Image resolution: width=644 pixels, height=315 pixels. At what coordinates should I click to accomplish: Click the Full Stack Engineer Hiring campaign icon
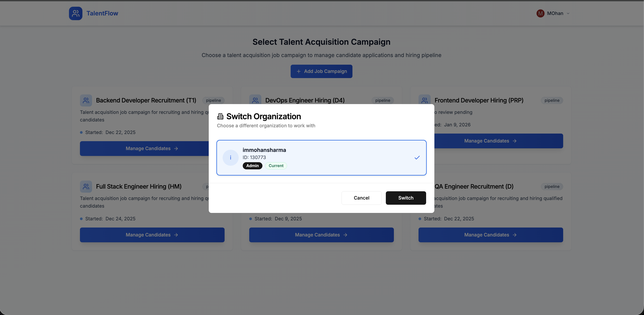tap(86, 187)
